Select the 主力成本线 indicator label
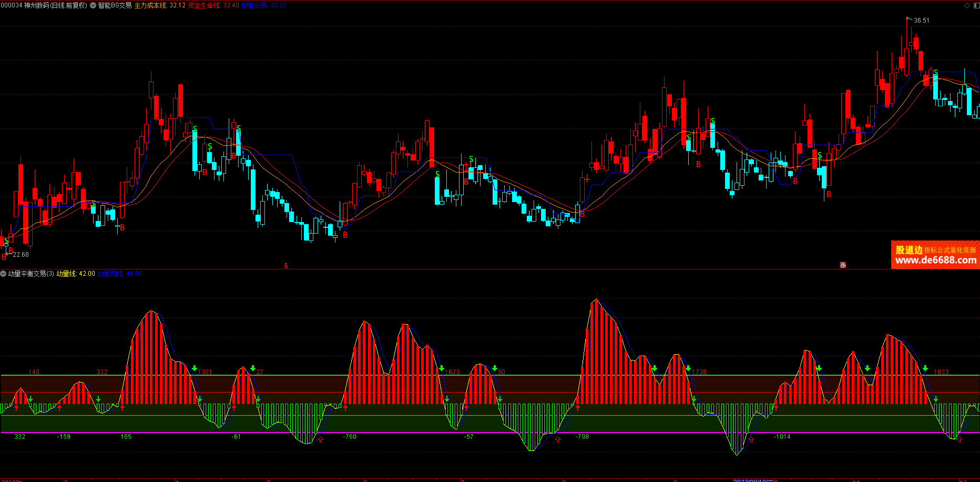Viewport: 980px width, 482px height. tap(150, 5)
